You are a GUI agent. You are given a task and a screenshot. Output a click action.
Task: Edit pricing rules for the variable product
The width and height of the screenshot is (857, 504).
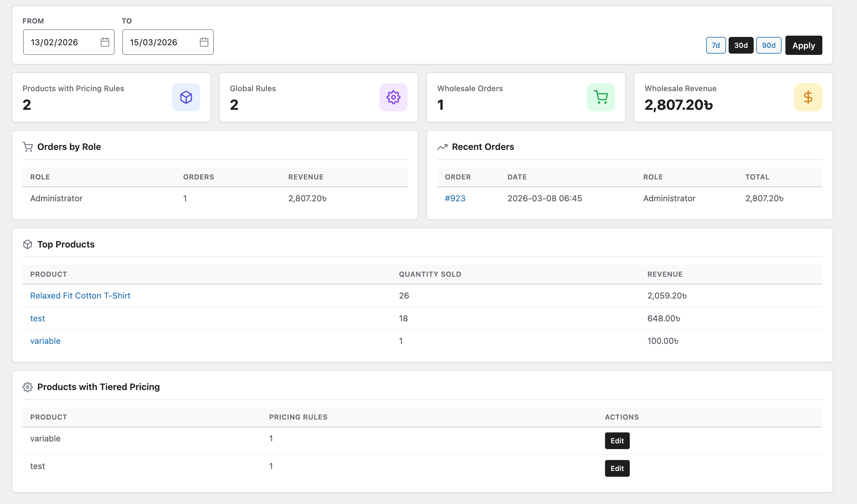617,441
